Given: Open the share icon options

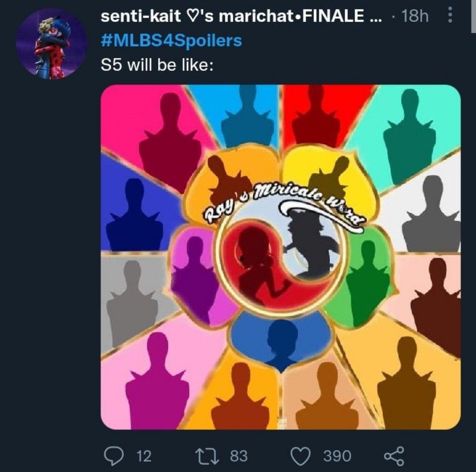Looking at the screenshot, I should coord(394,456).
